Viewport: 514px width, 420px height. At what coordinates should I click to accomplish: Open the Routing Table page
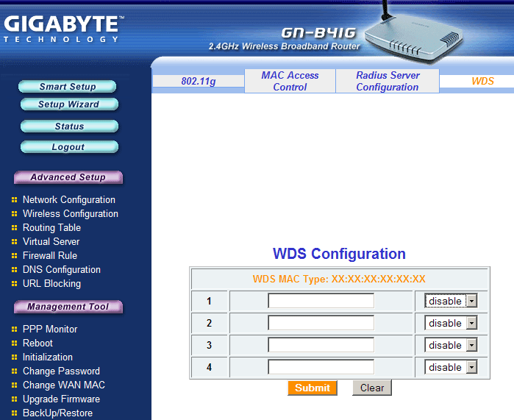51,227
